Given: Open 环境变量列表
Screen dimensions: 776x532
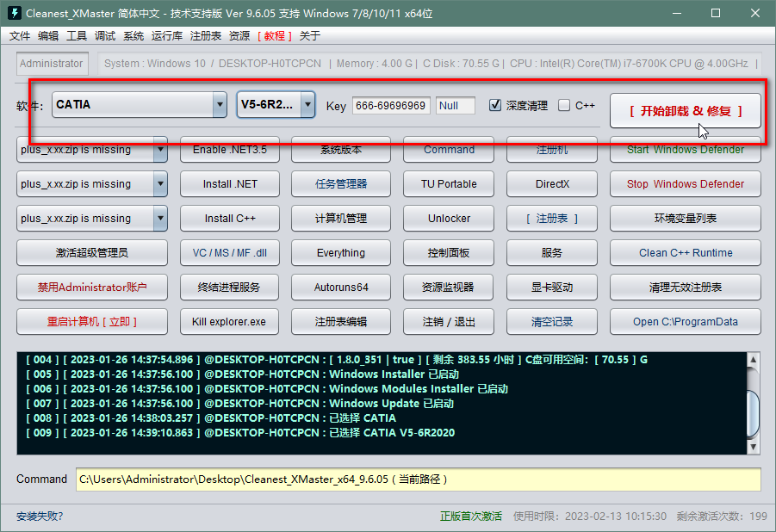Looking at the screenshot, I should coord(686,219).
